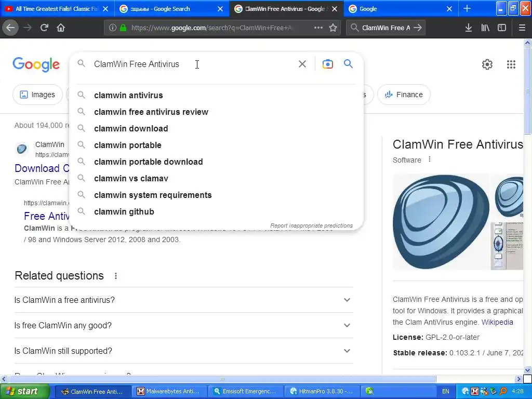
Task: Switch to ClamWin Free Anti taskbar button
Action: click(x=92, y=392)
